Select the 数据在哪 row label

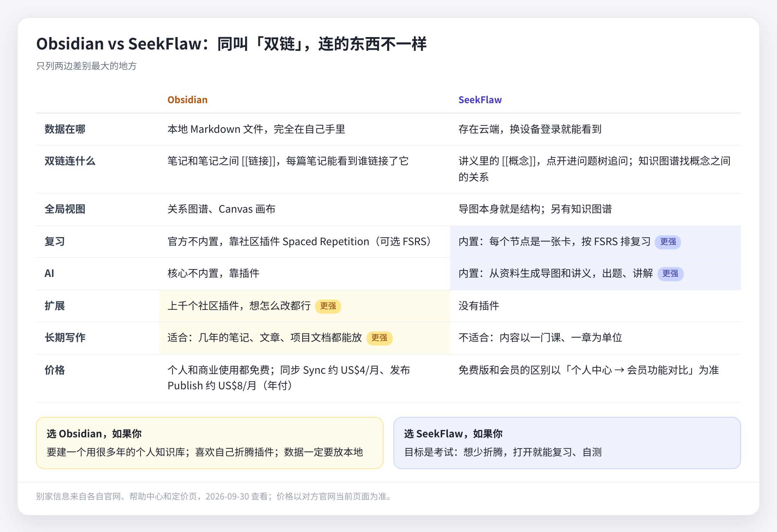pos(65,129)
